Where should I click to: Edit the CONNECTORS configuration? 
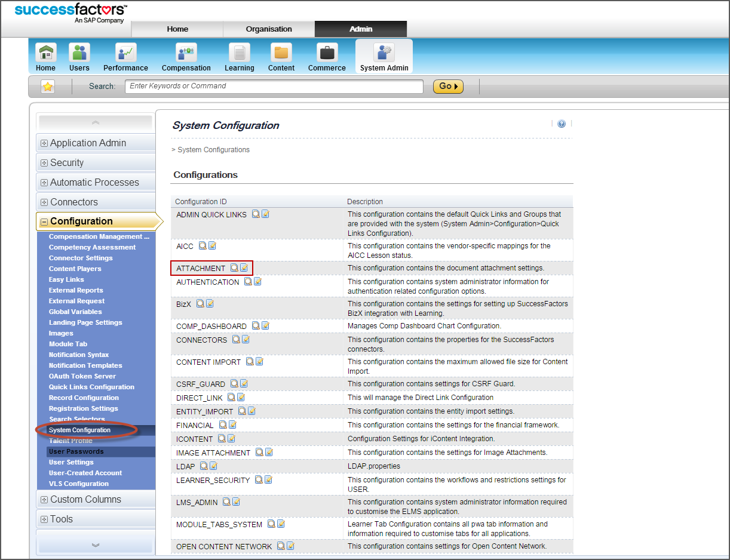point(246,339)
